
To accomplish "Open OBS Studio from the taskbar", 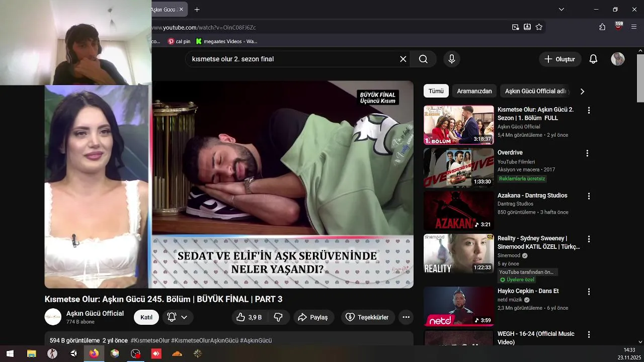I will point(135,353).
